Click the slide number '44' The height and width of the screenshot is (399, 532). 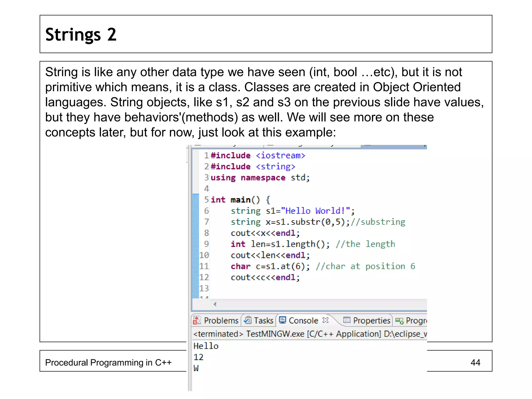point(475,362)
